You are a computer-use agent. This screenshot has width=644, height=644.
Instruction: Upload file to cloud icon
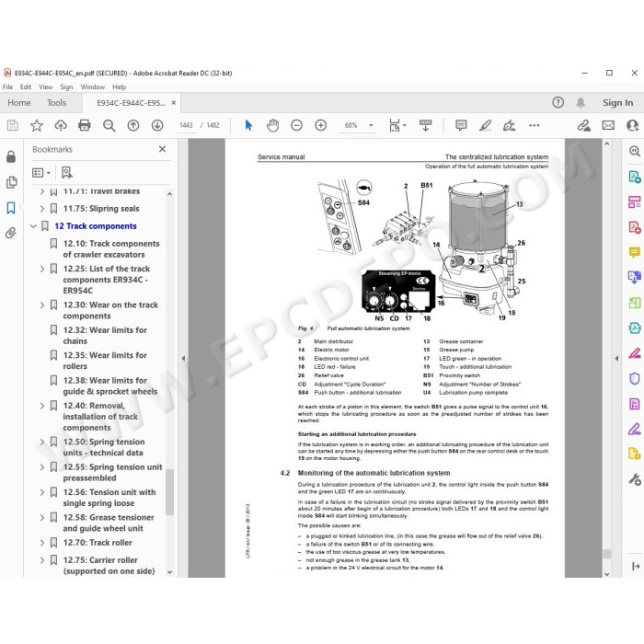(61, 125)
